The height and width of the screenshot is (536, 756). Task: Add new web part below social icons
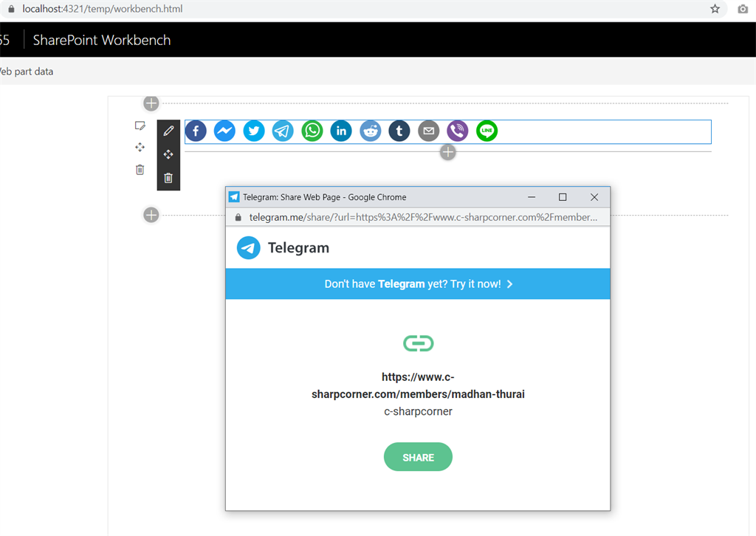(448, 152)
